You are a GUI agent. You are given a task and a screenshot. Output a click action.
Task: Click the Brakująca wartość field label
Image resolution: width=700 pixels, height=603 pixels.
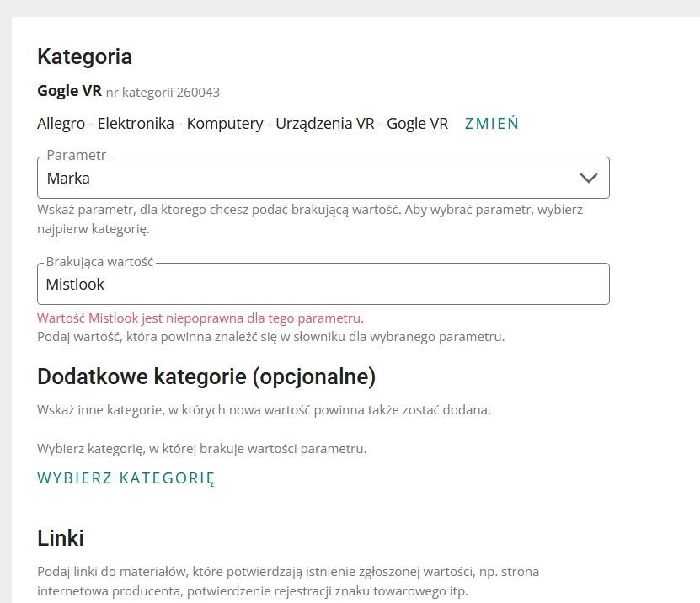pyautogui.click(x=99, y=262)
